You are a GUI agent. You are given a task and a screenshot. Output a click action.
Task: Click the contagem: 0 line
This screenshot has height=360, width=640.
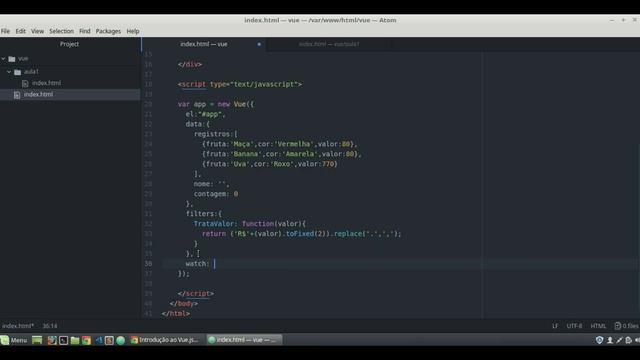[x=216, y=194]
